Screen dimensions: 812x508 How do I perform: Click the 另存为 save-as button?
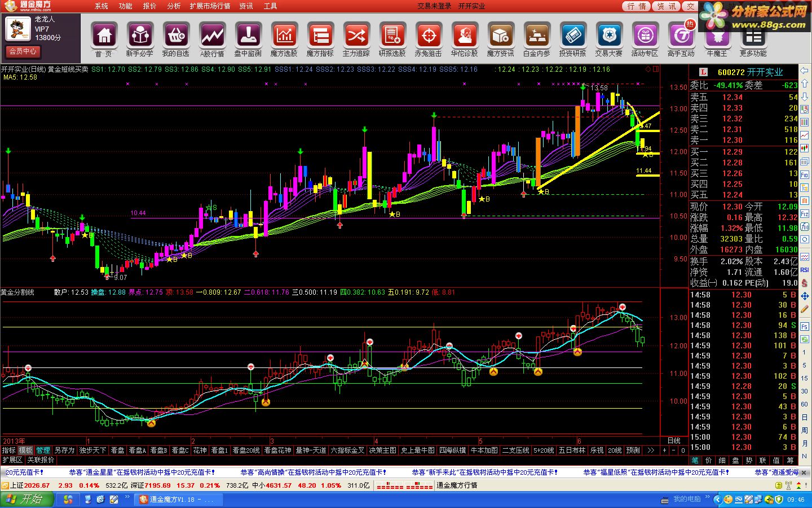click(x=64, y=450)
